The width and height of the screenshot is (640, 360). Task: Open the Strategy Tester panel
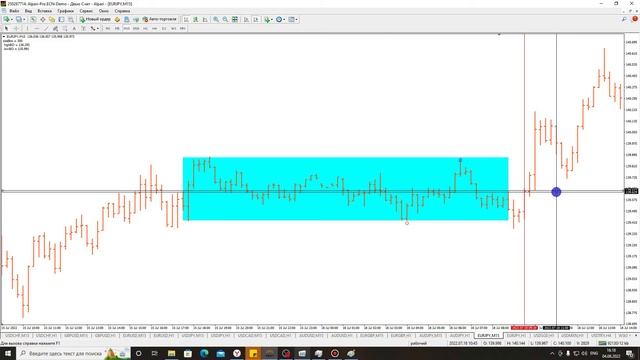(x=71, y=19)
